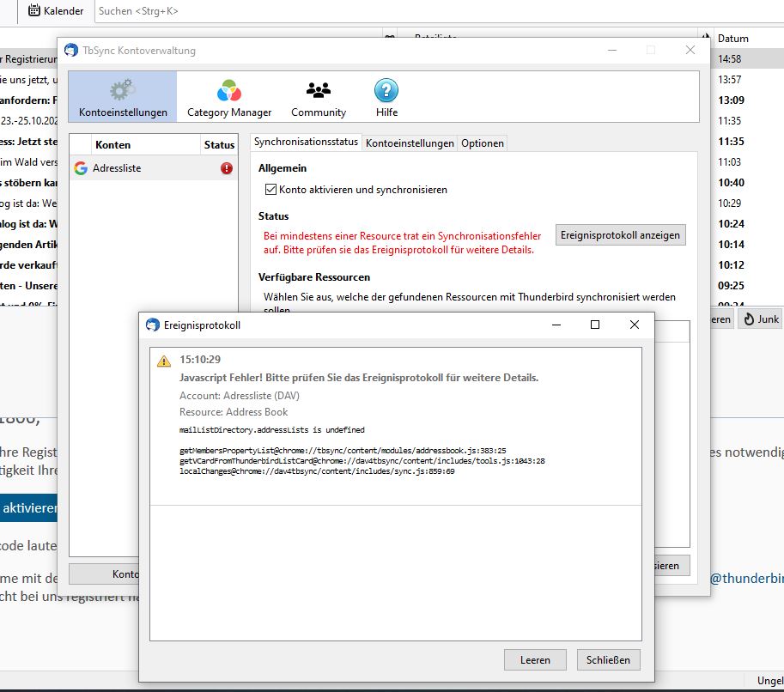Click Thunderbird icon in TbSync title bar
This screenshot has width=784, height=692.
tap(71, 50)
